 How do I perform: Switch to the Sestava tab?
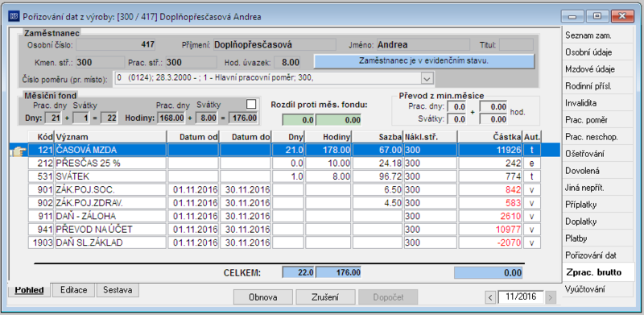[x=118, y=290]
